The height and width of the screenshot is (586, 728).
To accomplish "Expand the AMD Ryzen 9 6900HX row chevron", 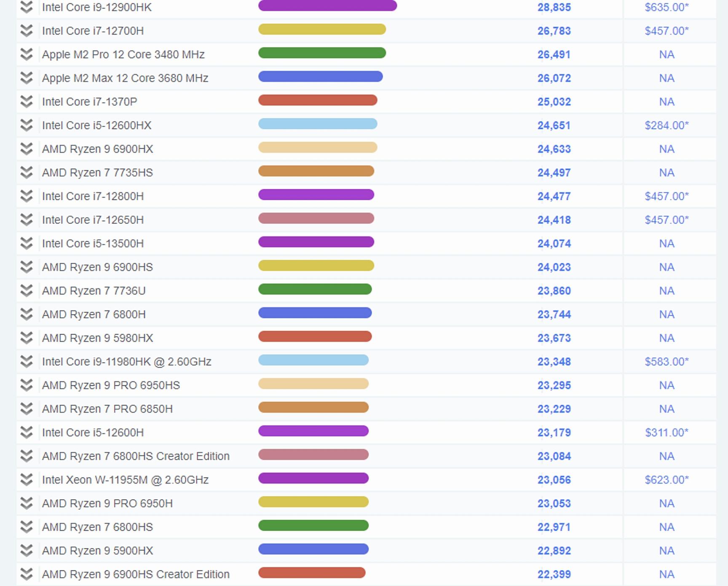I will [x=27, y=149].
